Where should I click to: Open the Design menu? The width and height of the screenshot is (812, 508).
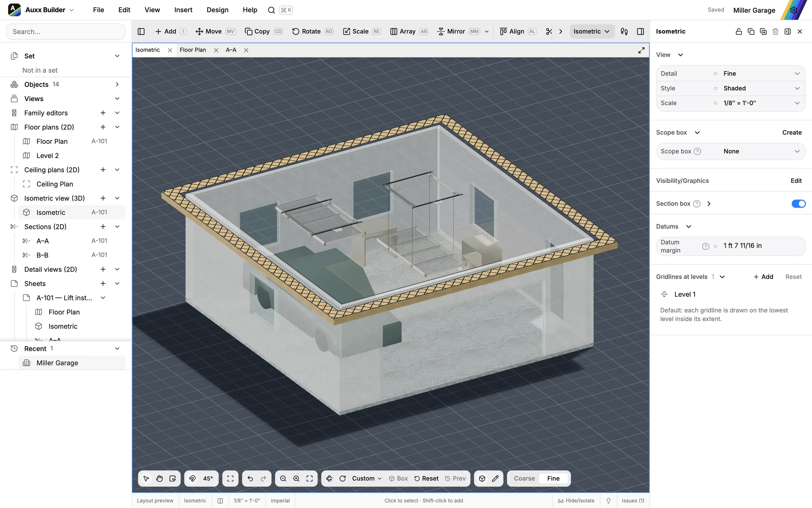point(218,10)
